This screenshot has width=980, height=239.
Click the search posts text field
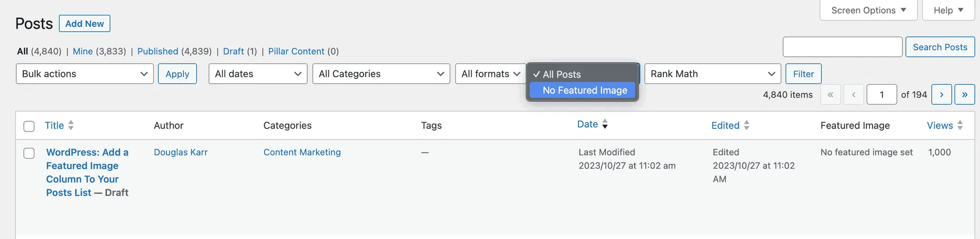point(842,47)
